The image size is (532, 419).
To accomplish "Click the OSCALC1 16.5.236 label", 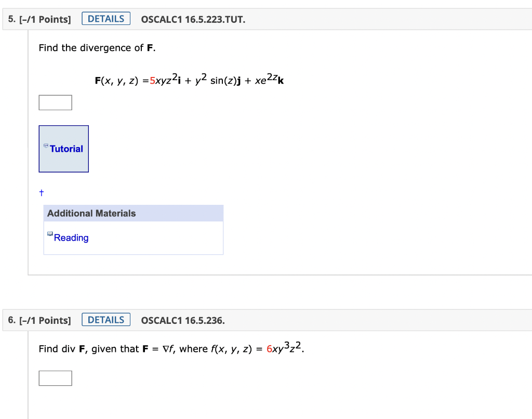I will 182,320.
